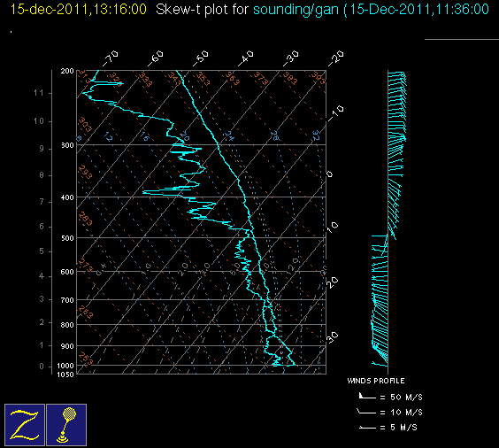Click the WINDS PROFILE legend label
Image resolution: width=499 pixels, height=448 pixels.
pyautogui.click(x=376, y=381)
